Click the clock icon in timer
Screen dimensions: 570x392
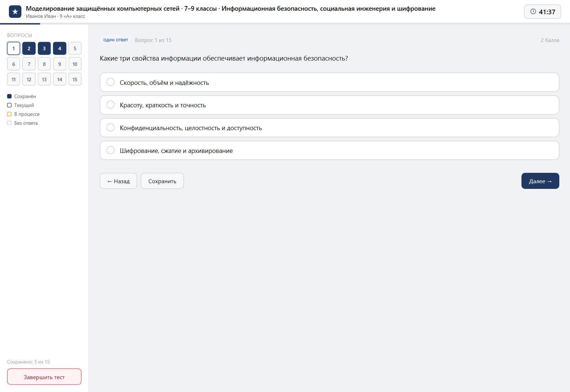click(x=533, y=11)
